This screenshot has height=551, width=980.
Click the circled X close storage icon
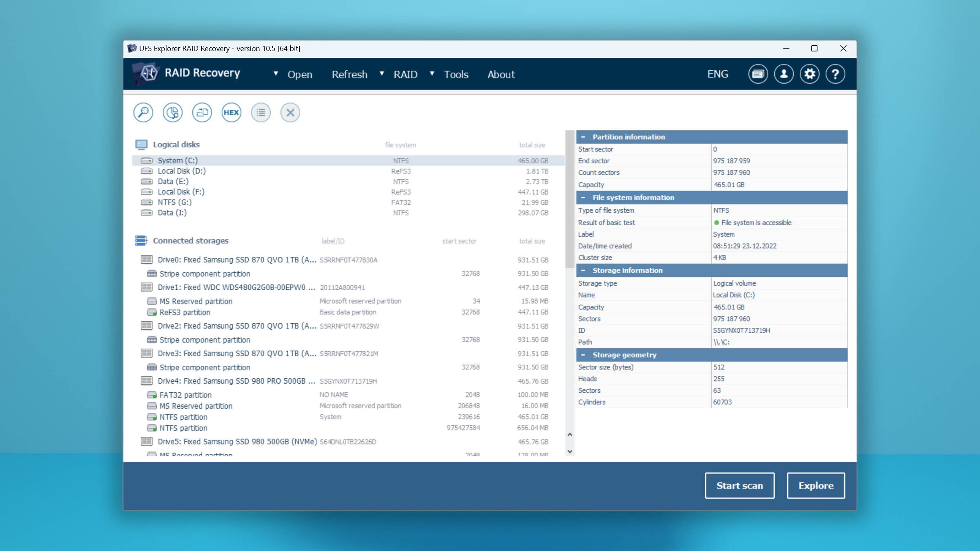coord(290,112)
